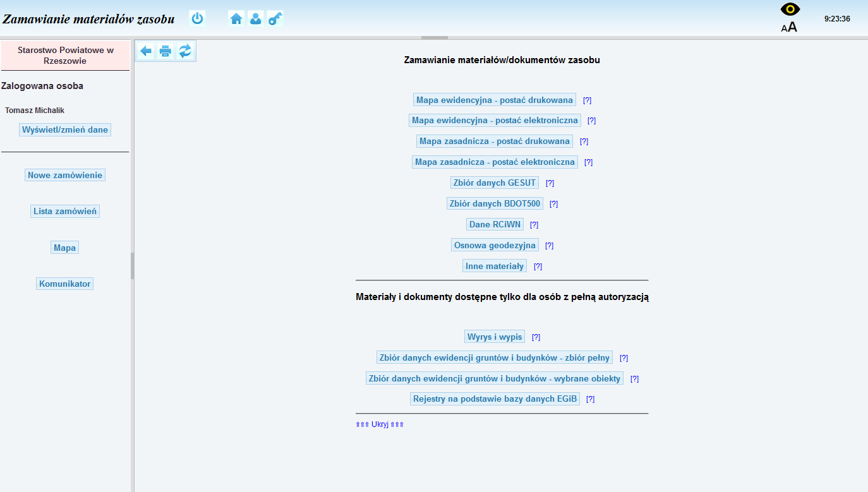Change font size with AA icon
This screenshot has width=868, height=492.
(x=789, y=27)
